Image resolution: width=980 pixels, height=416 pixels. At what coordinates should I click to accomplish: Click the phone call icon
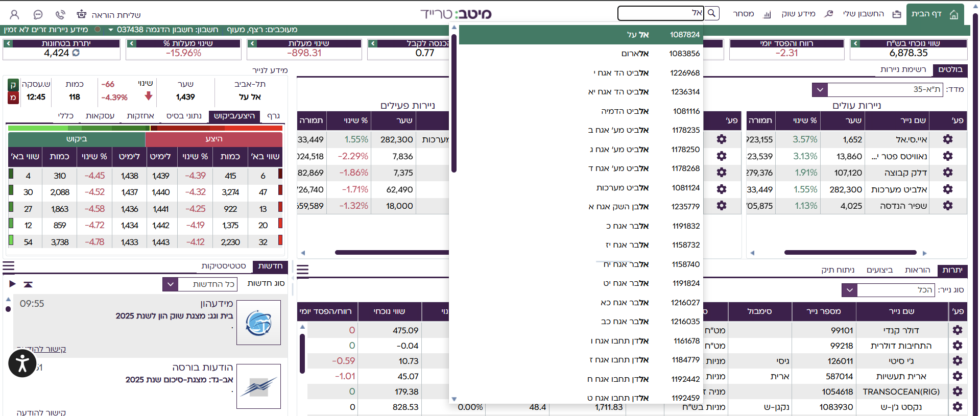(x=60, y=14)
